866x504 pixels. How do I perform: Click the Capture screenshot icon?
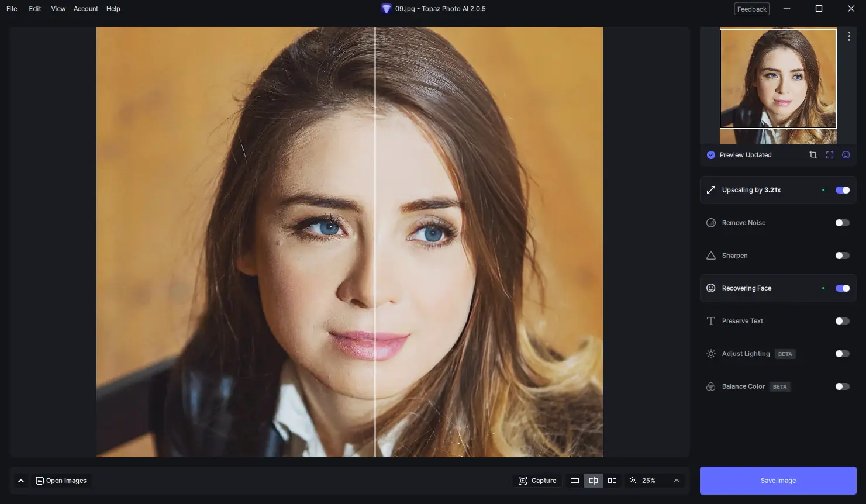click(537, 480)
